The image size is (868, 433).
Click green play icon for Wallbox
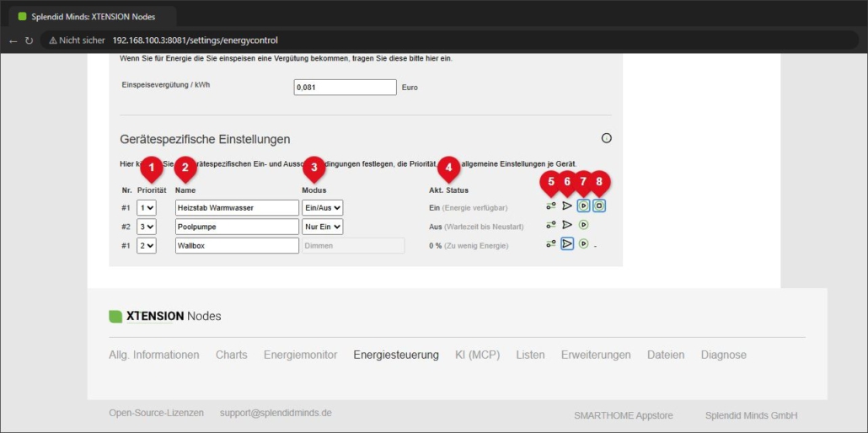(583, 243)
